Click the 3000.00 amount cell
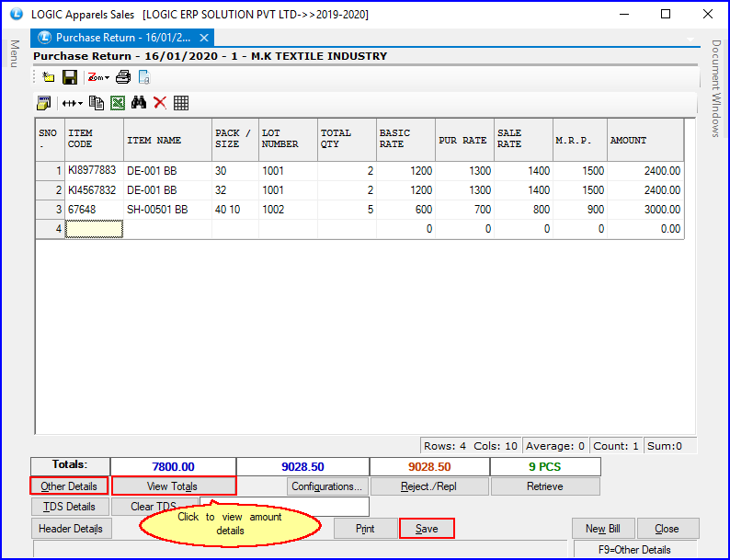Viewport: 730px width, 560px height. [x=645, y=210]
